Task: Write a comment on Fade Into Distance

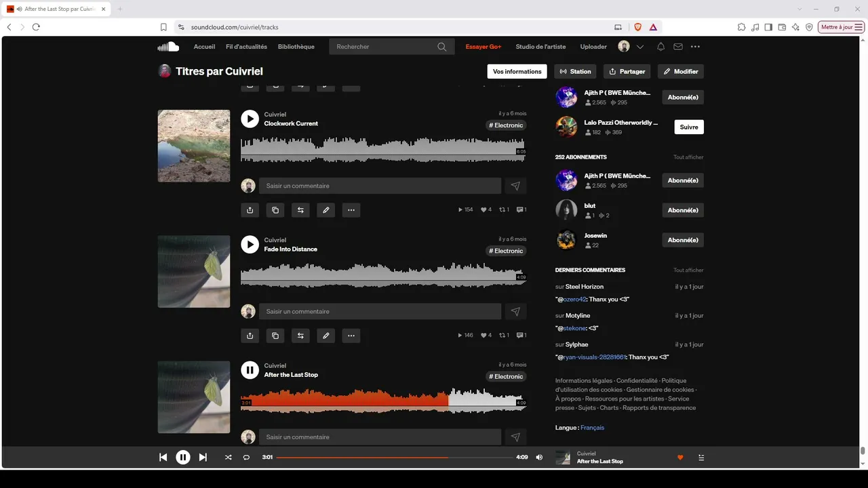Action: point(380,312)
